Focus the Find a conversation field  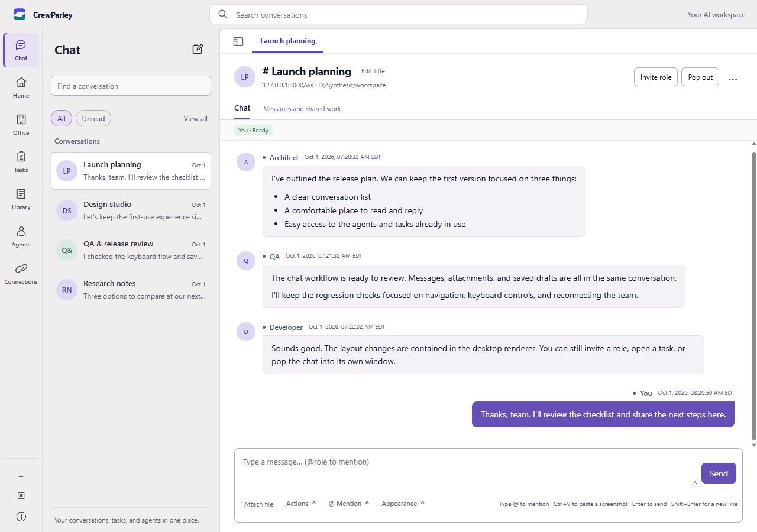(x=131, y=86)
